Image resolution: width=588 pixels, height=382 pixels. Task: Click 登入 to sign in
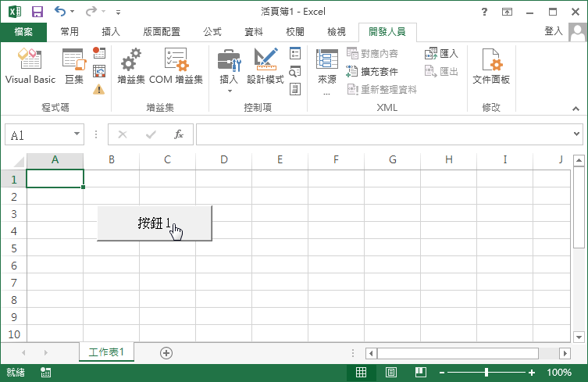click(554, 31)
